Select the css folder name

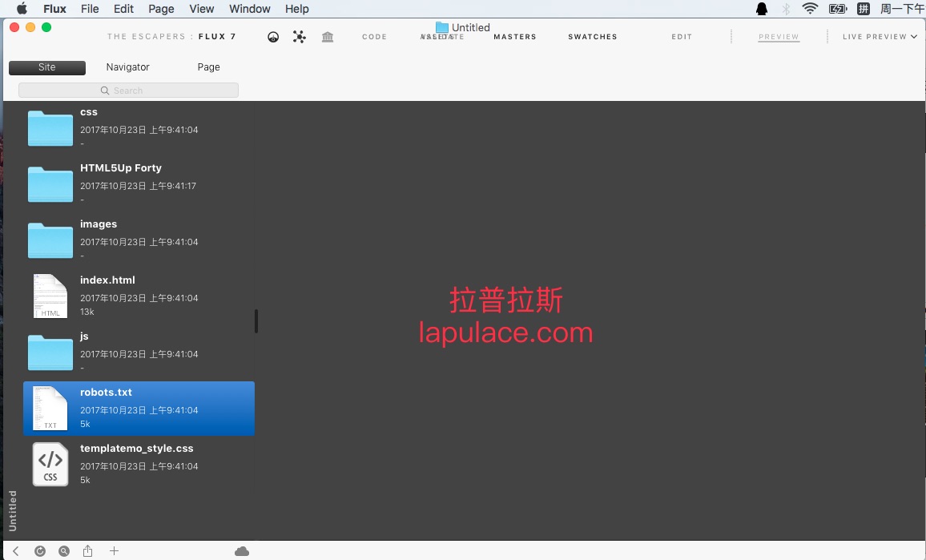[89, 112]
